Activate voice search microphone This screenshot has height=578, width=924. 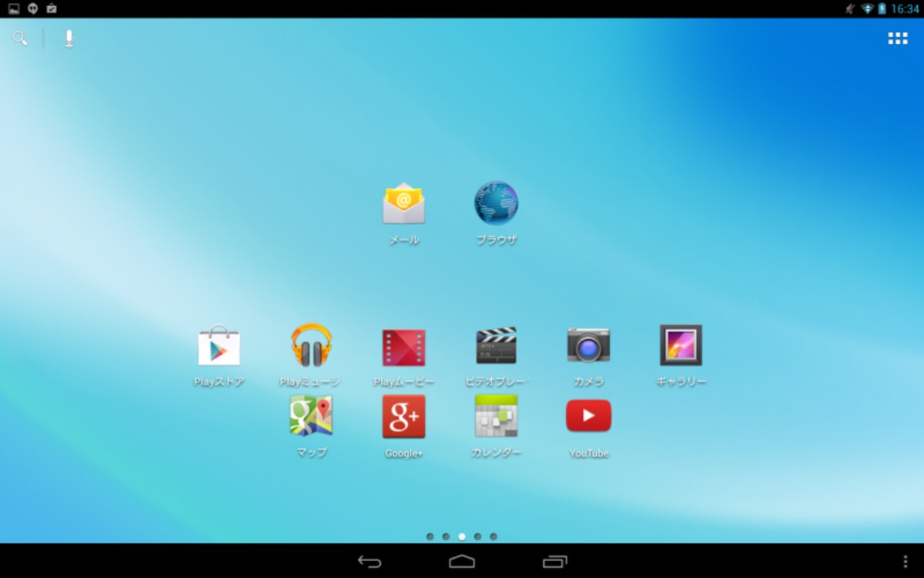click(69, 39)
